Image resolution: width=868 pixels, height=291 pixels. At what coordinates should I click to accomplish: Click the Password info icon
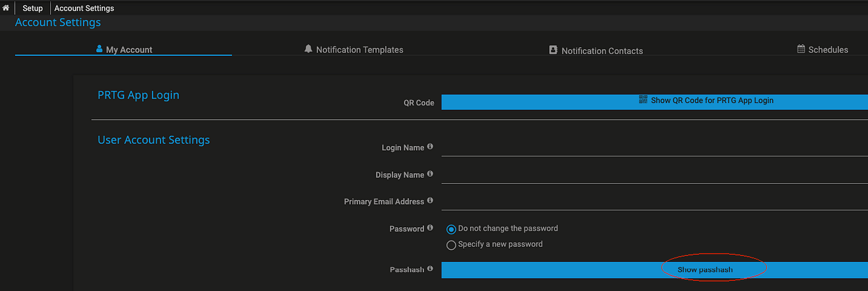click(430, 228)
